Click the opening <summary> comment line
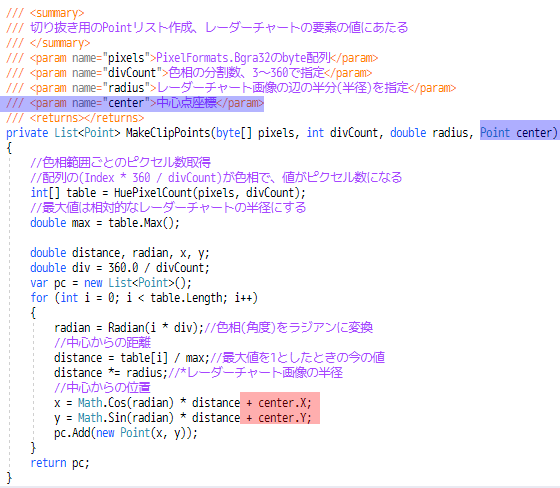Image resolution: width=560 pixels, height=488 pixels. click(45, 13)
